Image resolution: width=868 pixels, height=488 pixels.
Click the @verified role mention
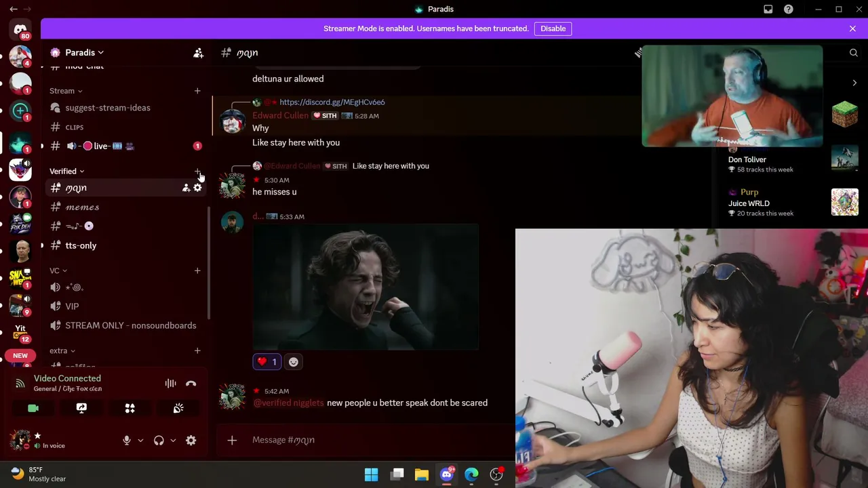click(x=289, y=403)
